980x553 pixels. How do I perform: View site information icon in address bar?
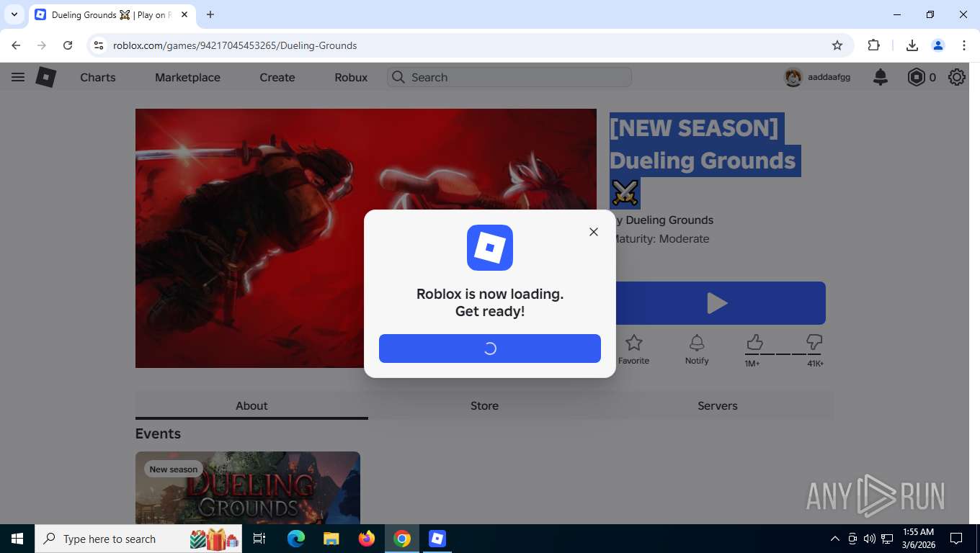coord(99,45)
